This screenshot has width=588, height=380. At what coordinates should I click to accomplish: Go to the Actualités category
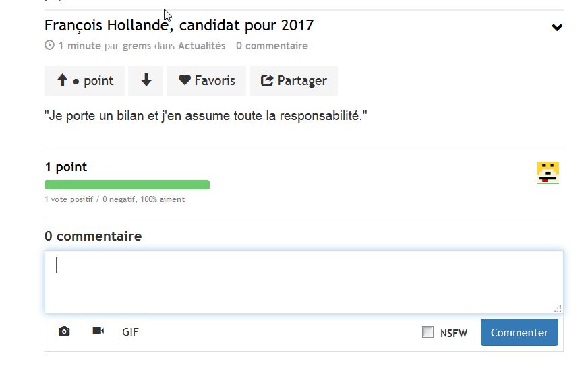(x=202, y=46)
